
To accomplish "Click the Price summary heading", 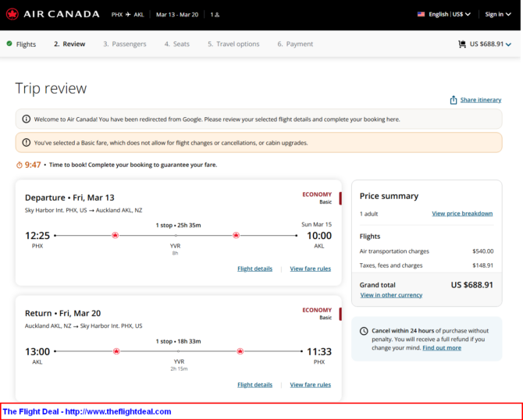I will point(389,196).
